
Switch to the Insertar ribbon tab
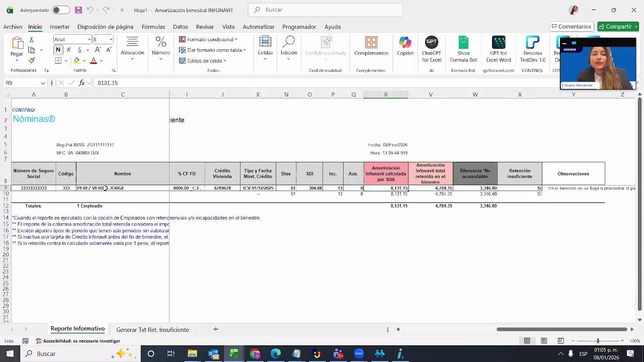(x=59, y=27)
